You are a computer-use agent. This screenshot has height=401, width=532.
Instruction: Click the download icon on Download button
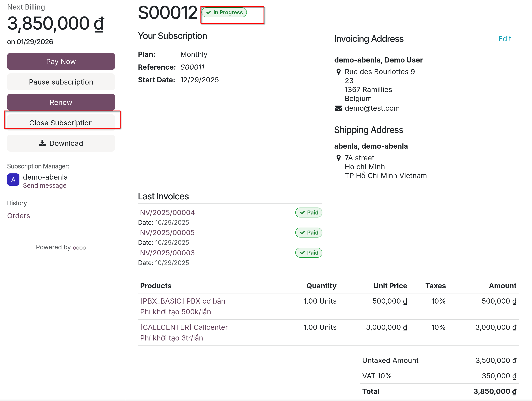pyautogui.click(x=42, y=143)
